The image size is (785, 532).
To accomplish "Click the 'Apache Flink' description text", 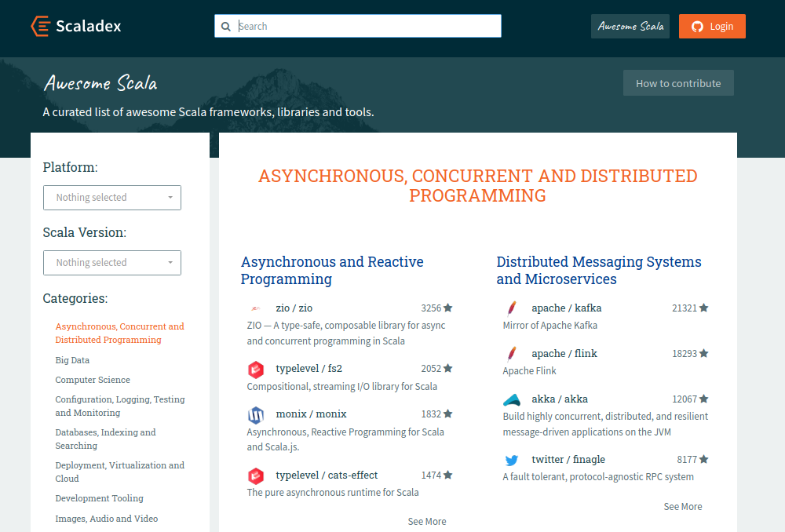I will point(529,371).
